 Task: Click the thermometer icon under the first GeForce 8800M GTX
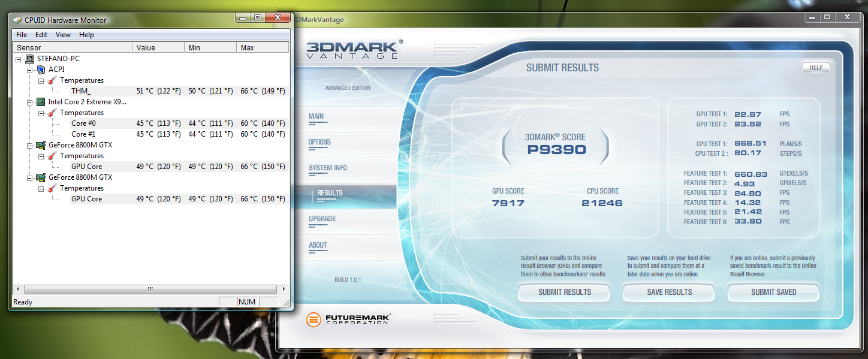(52, 156)
